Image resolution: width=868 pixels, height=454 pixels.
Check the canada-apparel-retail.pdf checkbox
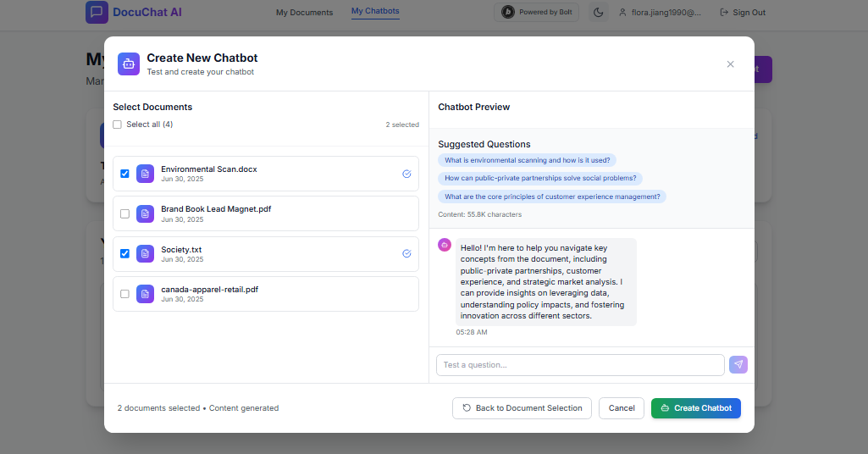point(125,294)
